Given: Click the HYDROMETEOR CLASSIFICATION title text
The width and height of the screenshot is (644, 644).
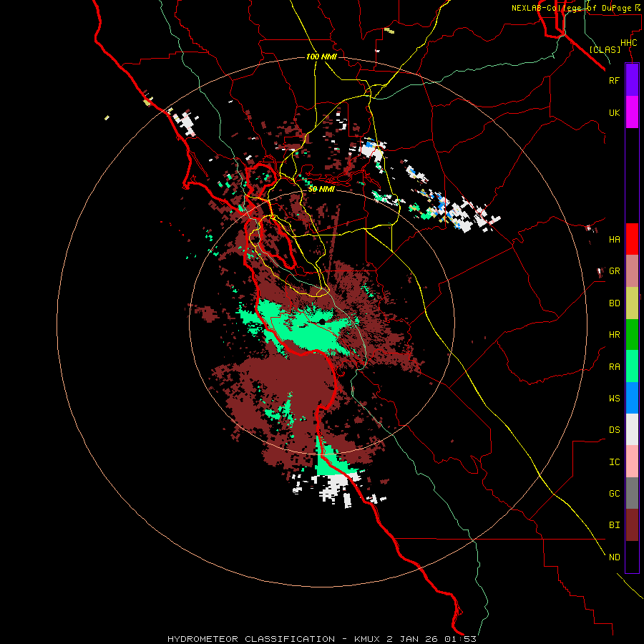Looking at the screenshot, I should [251, 639].
